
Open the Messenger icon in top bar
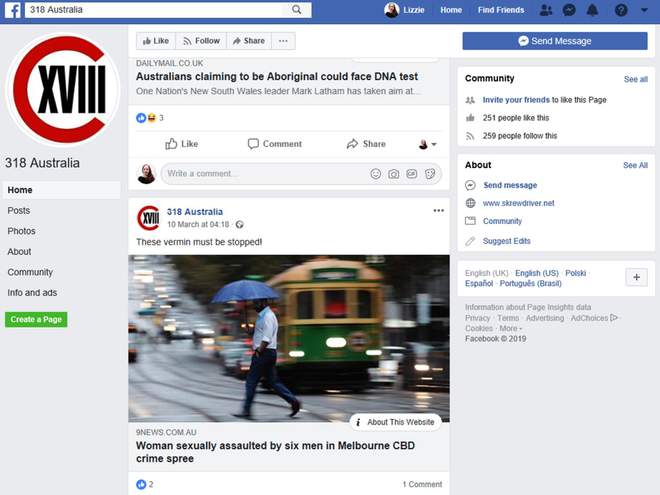click(569, 10)
